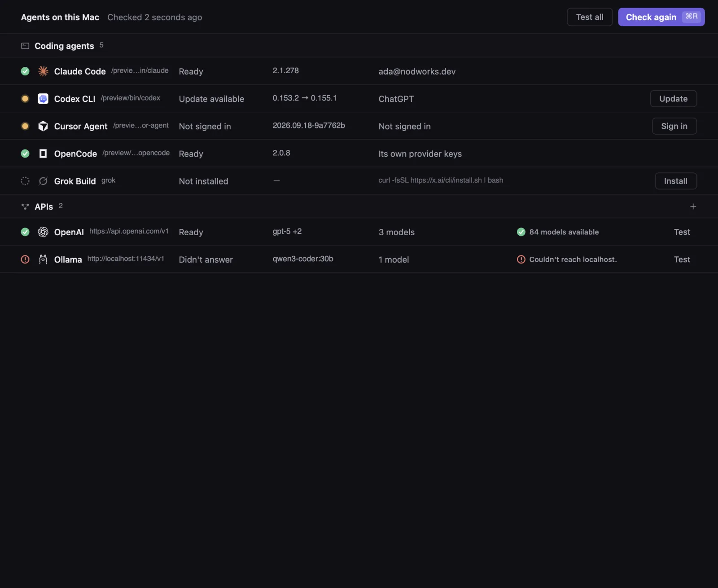Viewport: 718px width, 588px height.
Task: Install the Grok Build agent
Action: 675,181
